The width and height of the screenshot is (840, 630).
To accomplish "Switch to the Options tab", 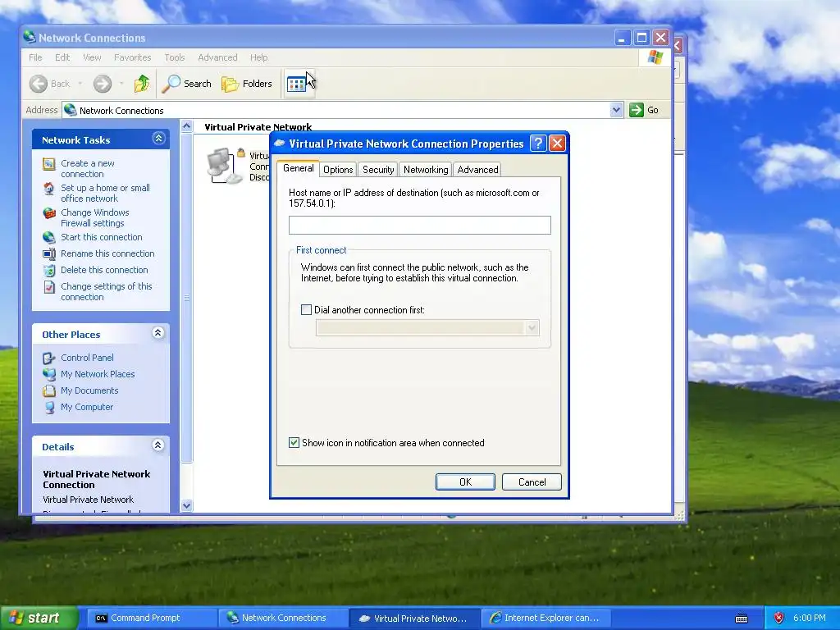I will (x=338, y=170).
